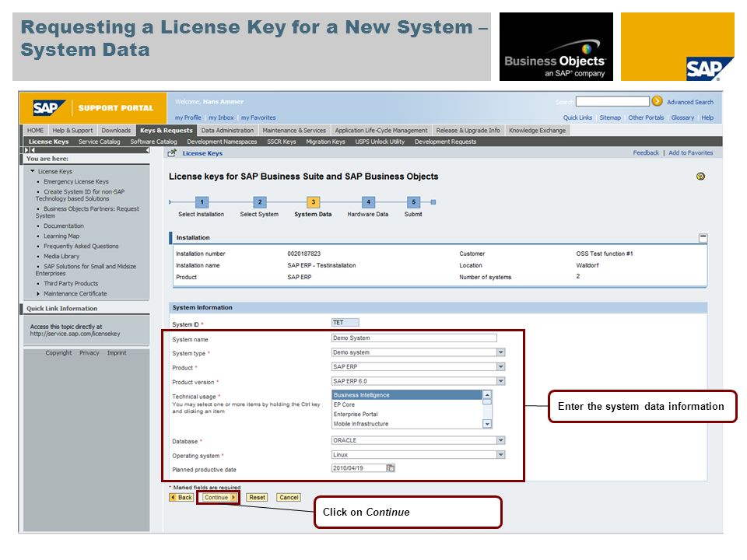Open the Downloads tab

click(x=116, y=131)
